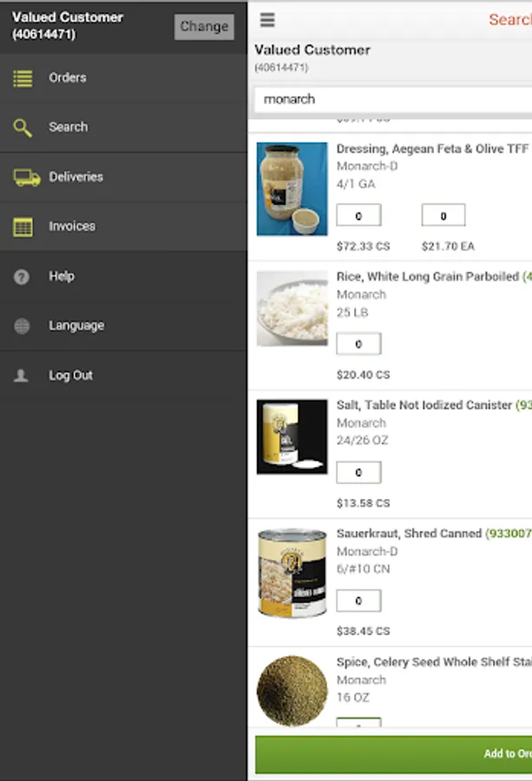Click the CS quantity box for Aegean Feta Dressing
The height and width of the screenshot is (781, 532).
pyautogui.click(x=358, y=216)
